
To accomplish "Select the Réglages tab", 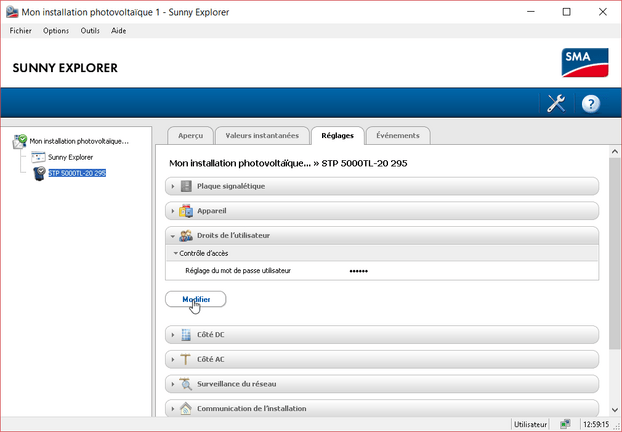I will pyautogui.click(x=338, y=135).
